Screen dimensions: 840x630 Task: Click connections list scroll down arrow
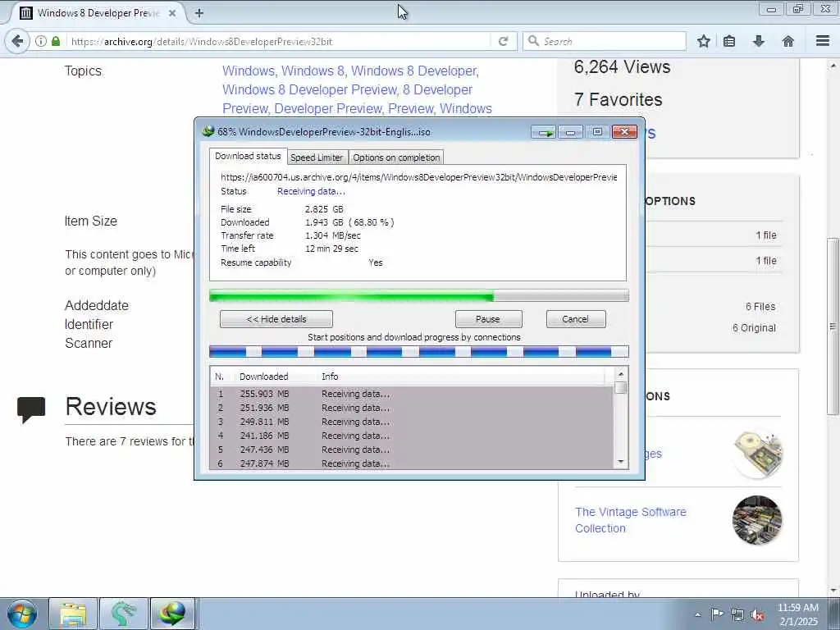[621, 462]
